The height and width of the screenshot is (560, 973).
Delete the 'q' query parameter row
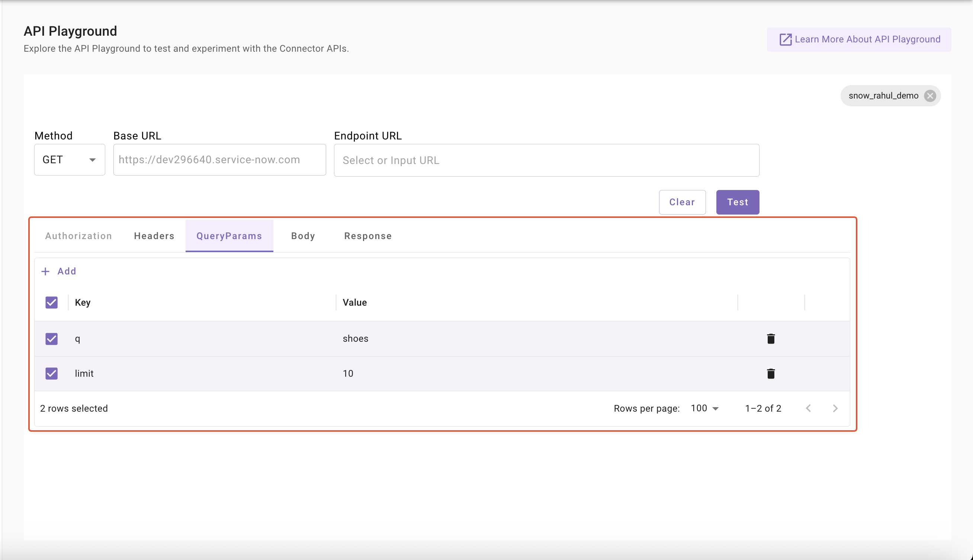[771, 338]
